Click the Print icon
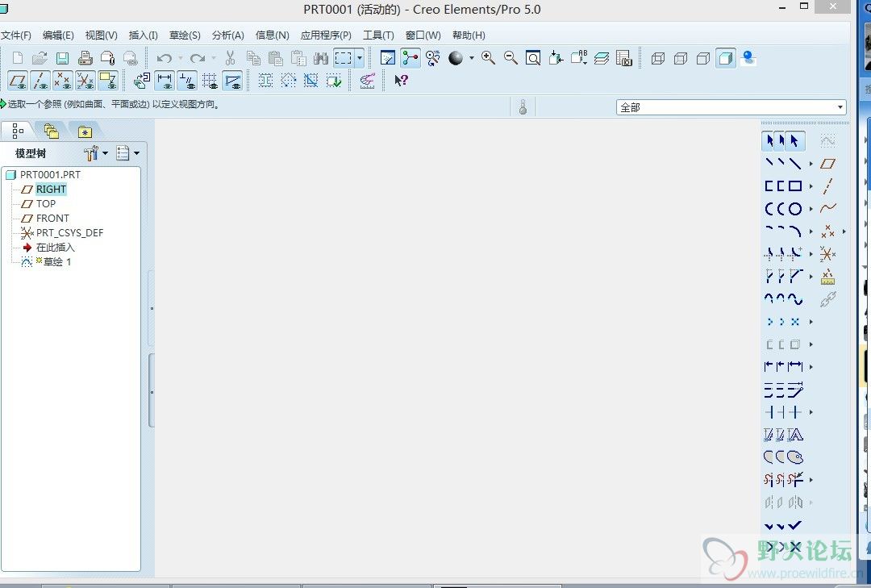Image resolution: width=871 pixels, height=588 pixels. click(x=85, y=58)
